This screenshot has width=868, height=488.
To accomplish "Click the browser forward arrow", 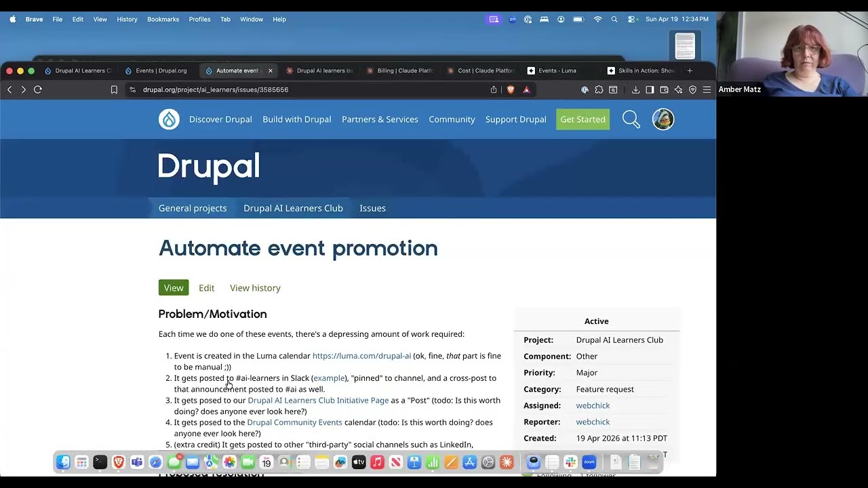I will (x=23, y=89).
